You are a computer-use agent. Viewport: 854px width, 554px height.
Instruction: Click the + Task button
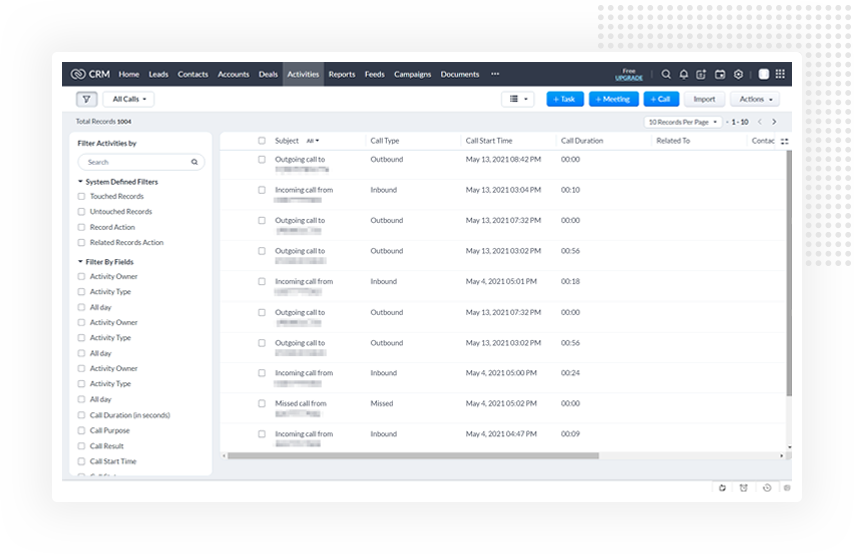click(x=565, y=99)
